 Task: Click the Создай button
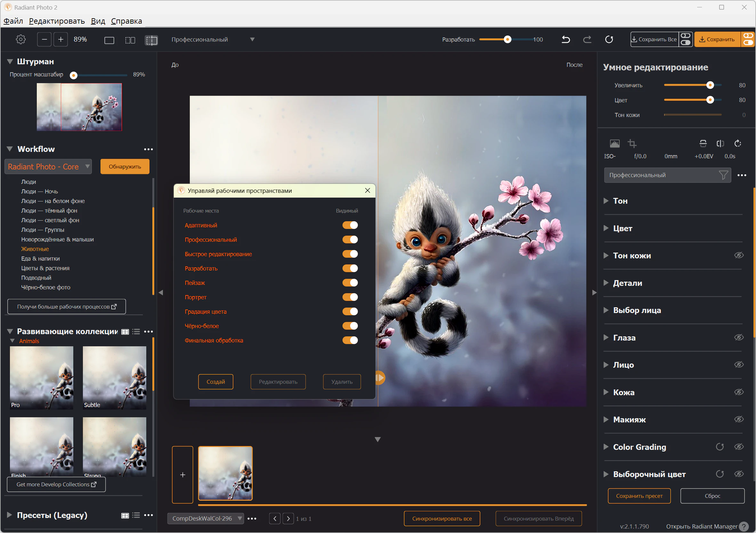pyautogui.click(x=216, y=382)
